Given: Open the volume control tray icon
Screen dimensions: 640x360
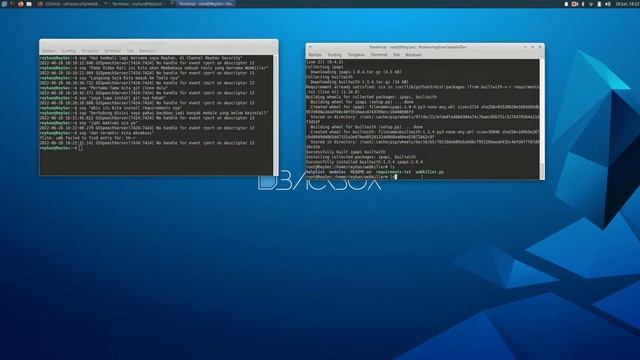Looking at the screenshot, I should [607, 4].
